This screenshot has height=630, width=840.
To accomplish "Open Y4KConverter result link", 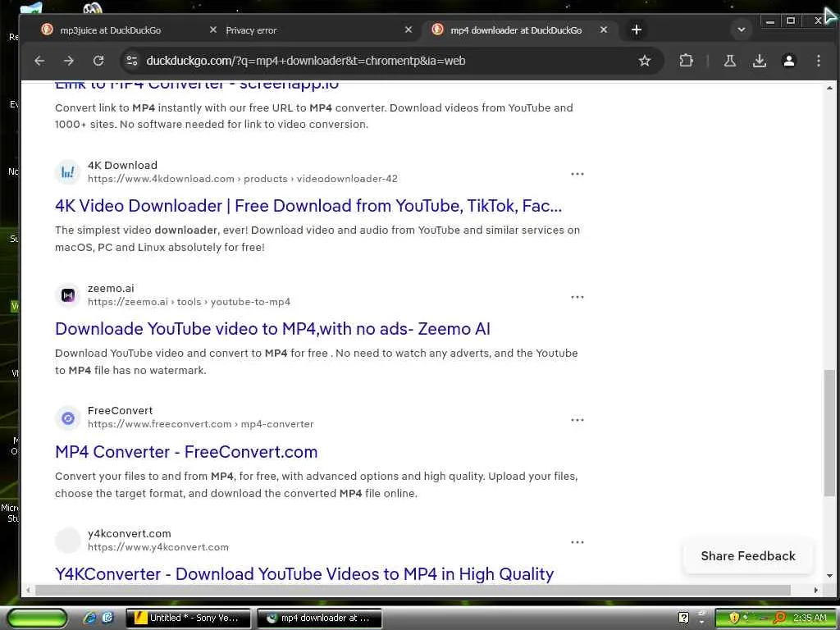I will point(304,573).
